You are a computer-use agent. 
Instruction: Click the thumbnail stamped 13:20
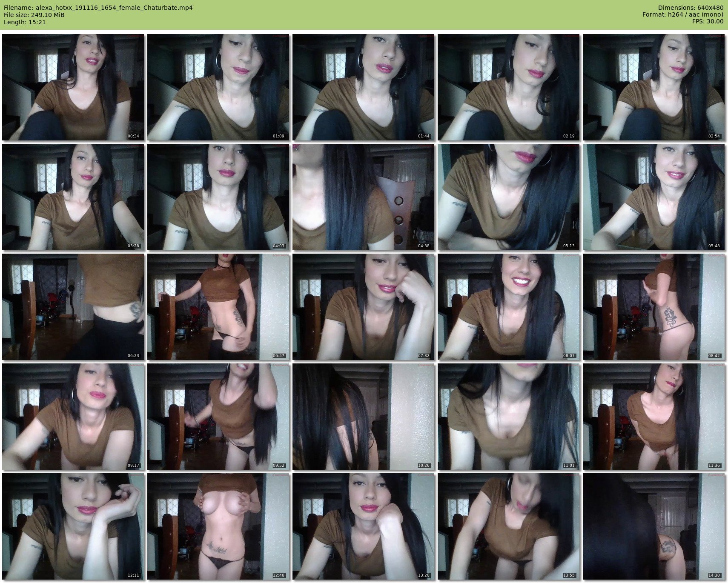point(364,526)
